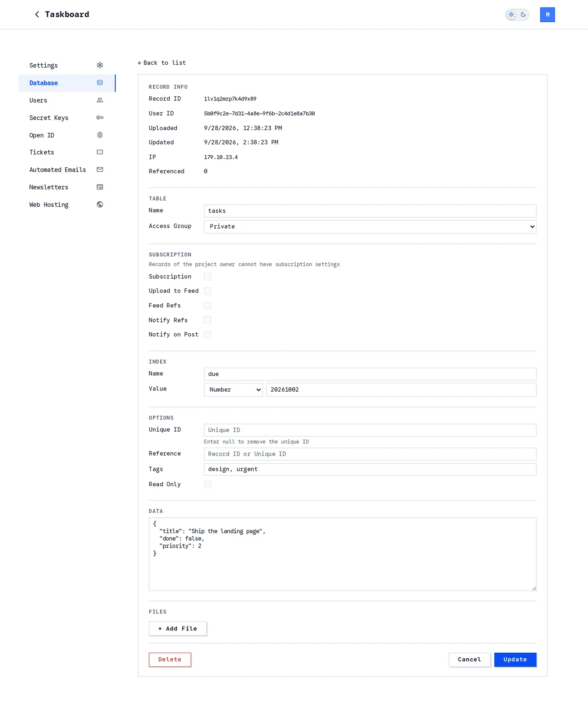Click the red Delete button

170,660
